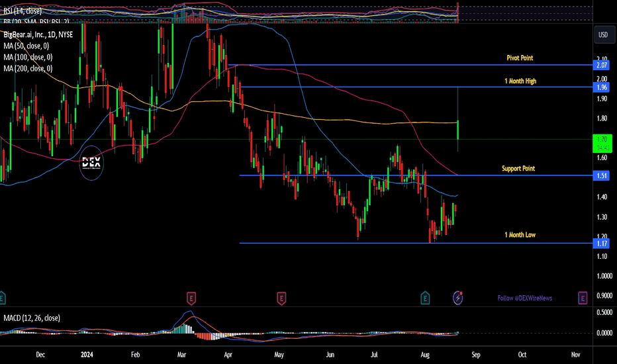Click the 1.17 one month low price label
617x364 pixels.
coord(601,243)
